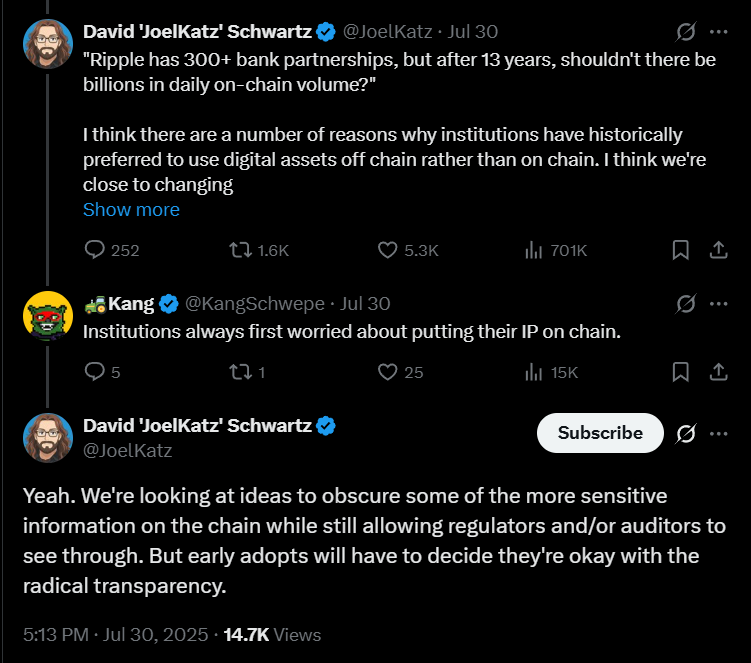Screen dimensions: 751x663
Task: Open more options on top post
Action: (718, 32)
